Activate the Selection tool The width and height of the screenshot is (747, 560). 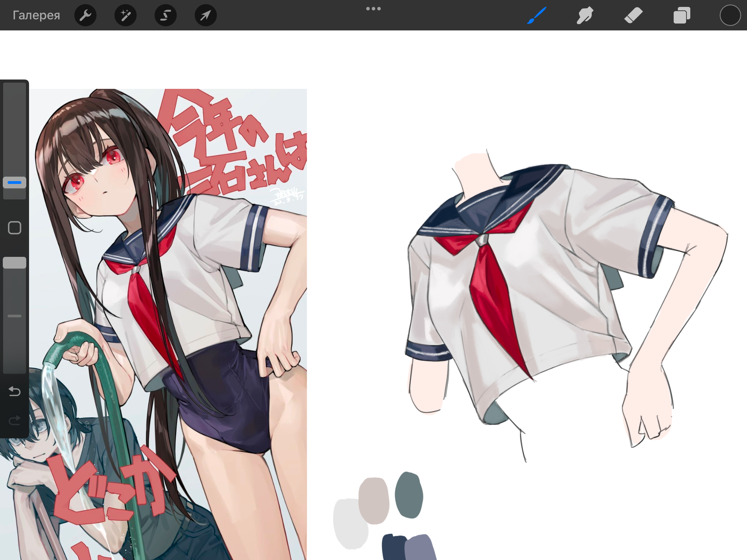165,15
